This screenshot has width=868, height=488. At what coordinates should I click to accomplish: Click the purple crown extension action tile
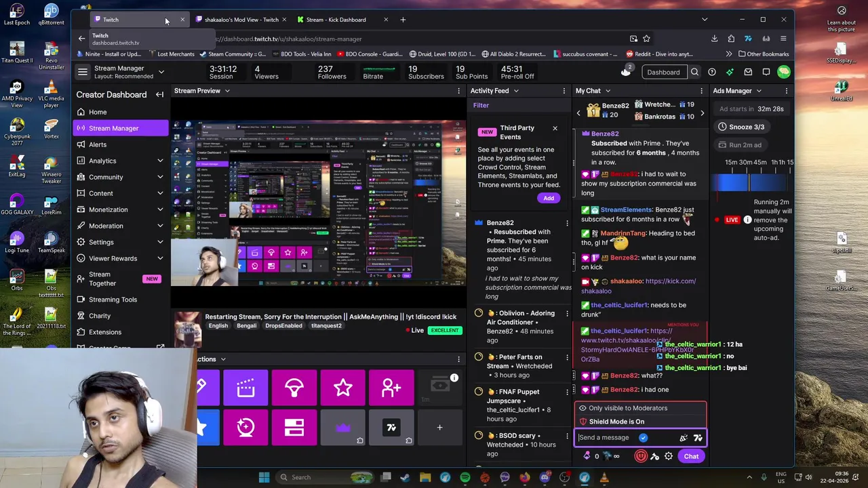pyautogui.click(x=343, y=427)
